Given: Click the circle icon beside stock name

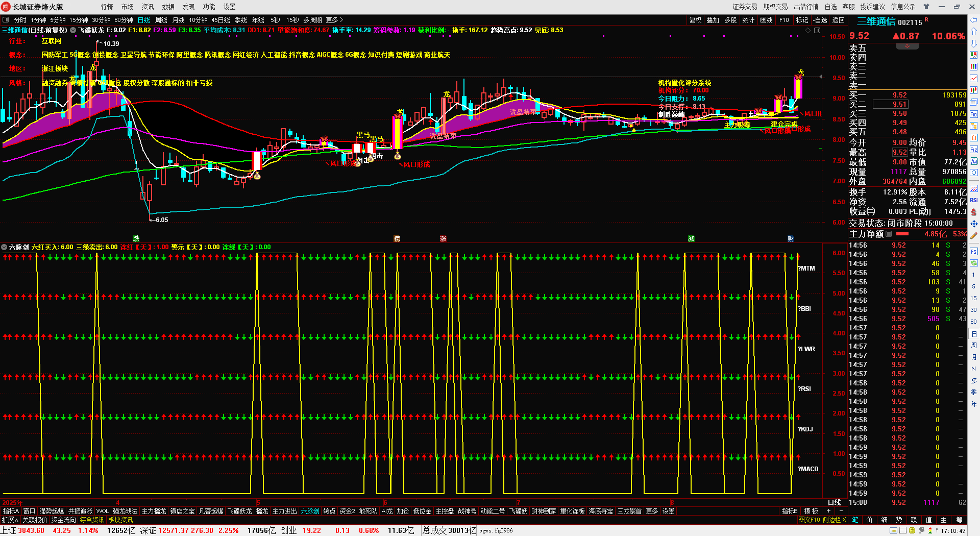Looking at the screenshot, I should pos(73,30).
